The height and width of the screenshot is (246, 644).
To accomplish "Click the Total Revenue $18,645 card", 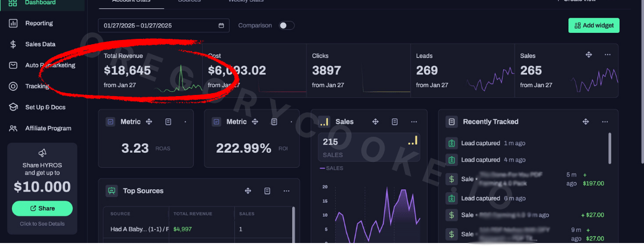I will point(150,71).
